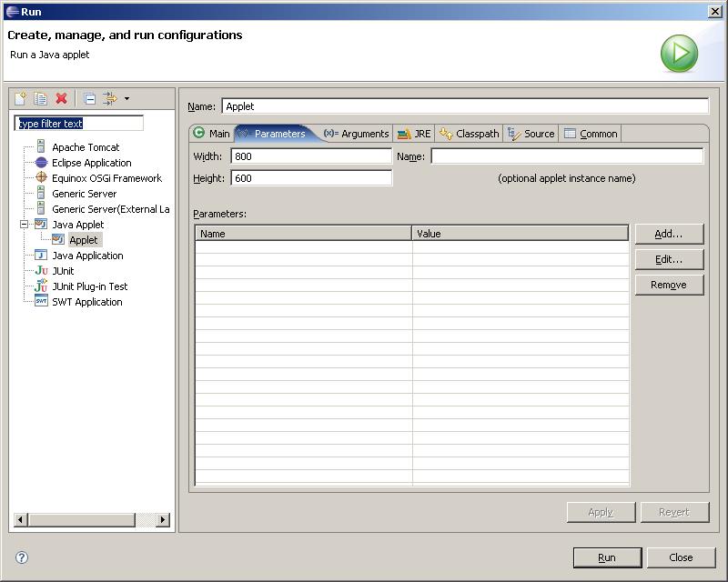This screenshot has height=582, width=728.
Task: Click the Collapse All icon
Action: tap(90, 98)
